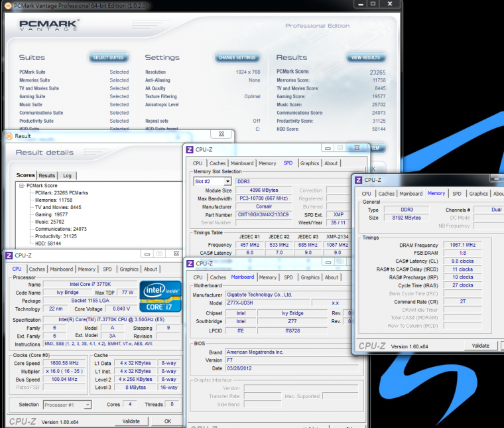Click the CPU-Z icon in the SPD window
This screenshot has width=504, height=428.
coord(190,150)
